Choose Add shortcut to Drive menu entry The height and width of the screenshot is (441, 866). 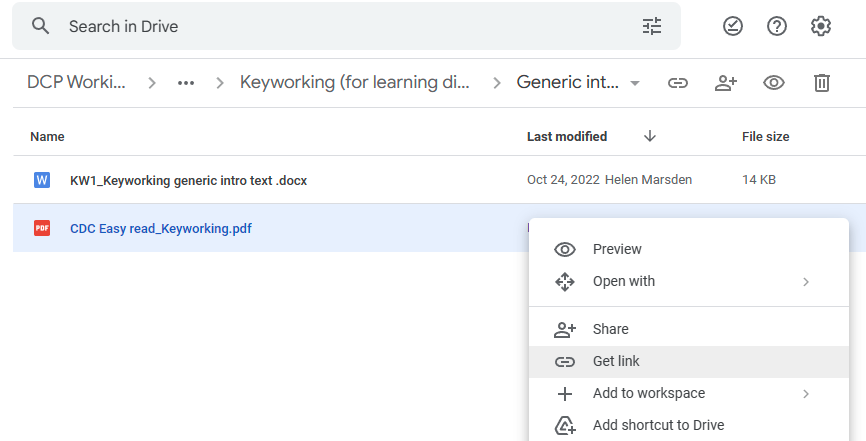[658, 425]
